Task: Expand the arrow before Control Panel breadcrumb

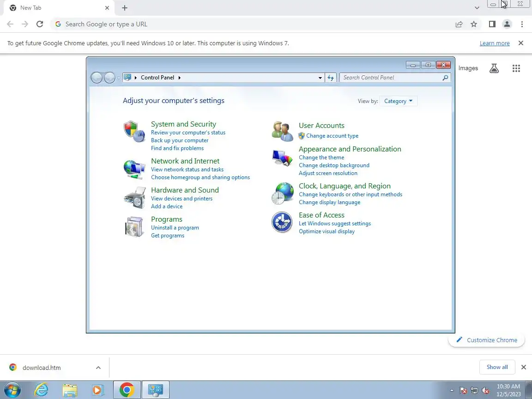Action: 136,78
